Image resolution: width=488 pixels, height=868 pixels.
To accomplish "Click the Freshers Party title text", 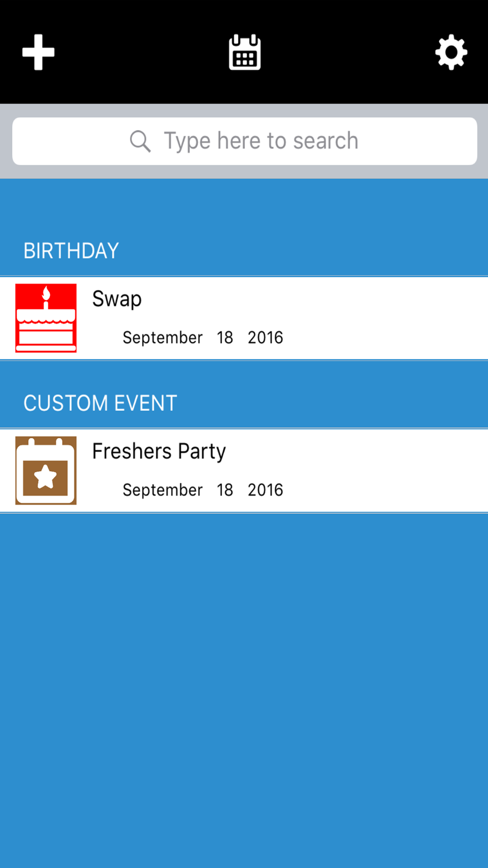I will click(x=159, y=452).
